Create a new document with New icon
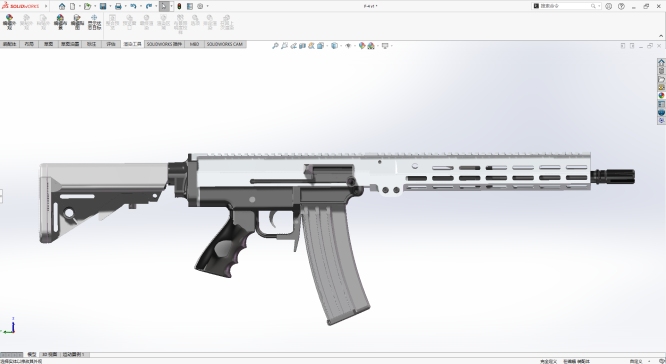666x364 pixels. (x=73, y=6)
